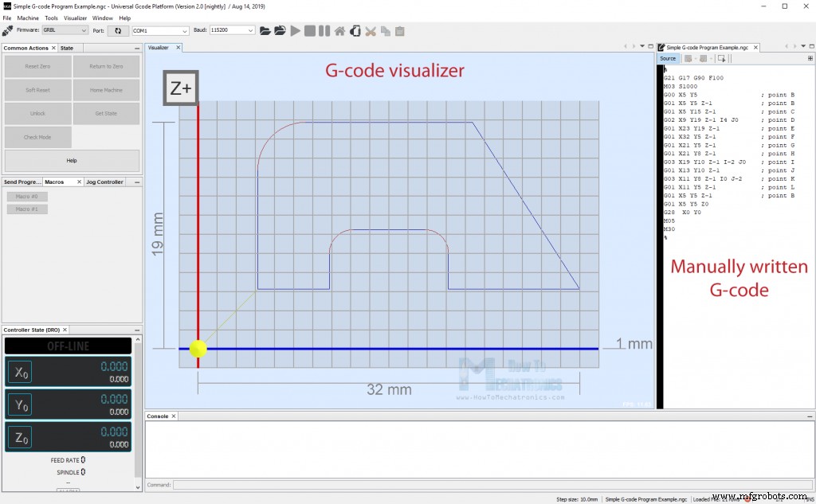Refresh the available serial ports
The height and width of the screenshot is (504, 816).
point(117,31)
